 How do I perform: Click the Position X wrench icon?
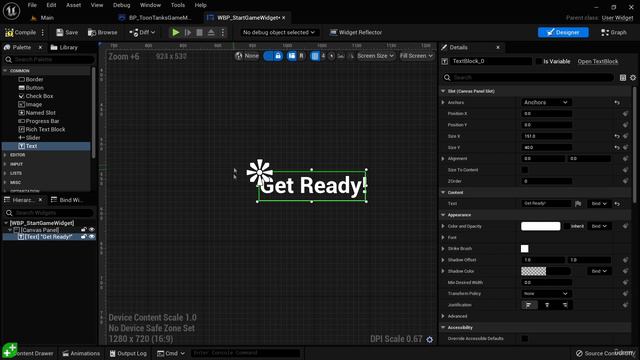click(x=625, y=114)
